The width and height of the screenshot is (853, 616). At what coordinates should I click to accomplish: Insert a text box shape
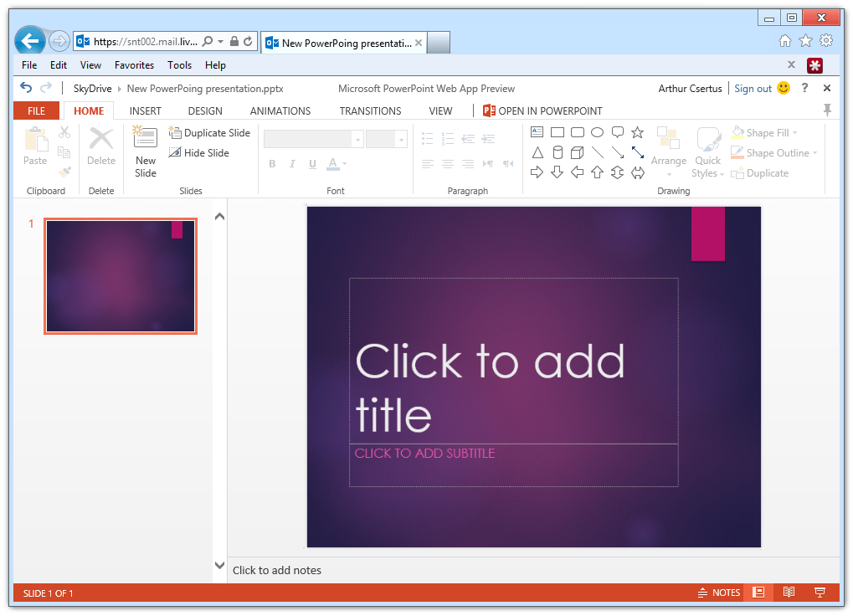[537, 132]
